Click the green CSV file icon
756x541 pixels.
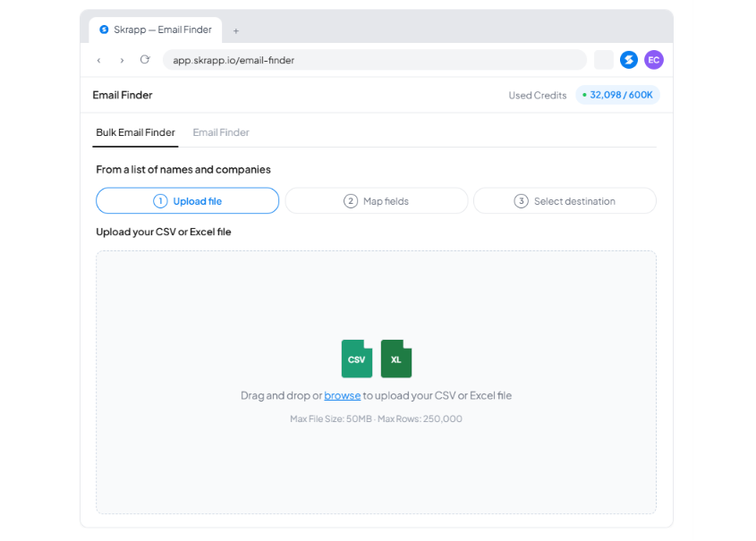click(x=357, y=359)
